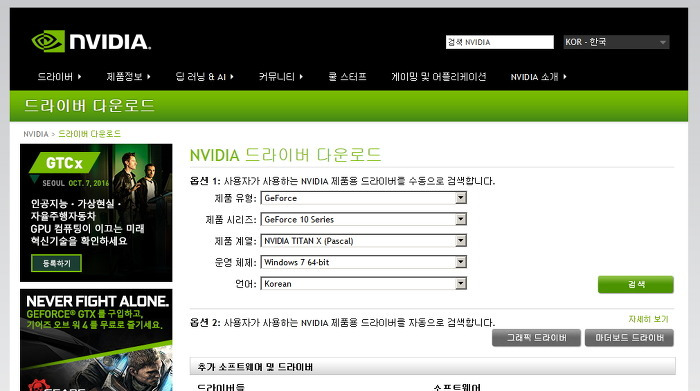
Task: Expand the 운영 체제 Windows 7 64-bit dropdown
Action: click(363, 262)
